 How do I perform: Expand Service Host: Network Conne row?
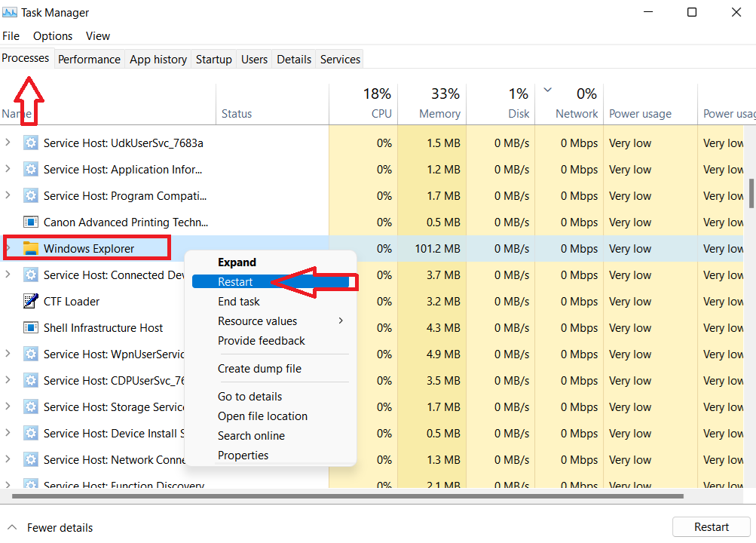[x=8, y=459]
